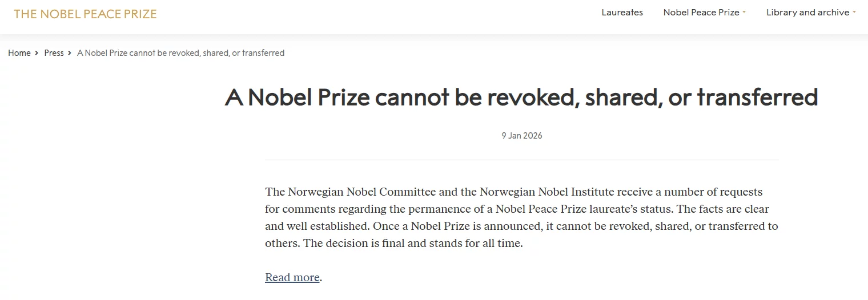Click the breadcrumb chevron after Press

tap(70, 53)
